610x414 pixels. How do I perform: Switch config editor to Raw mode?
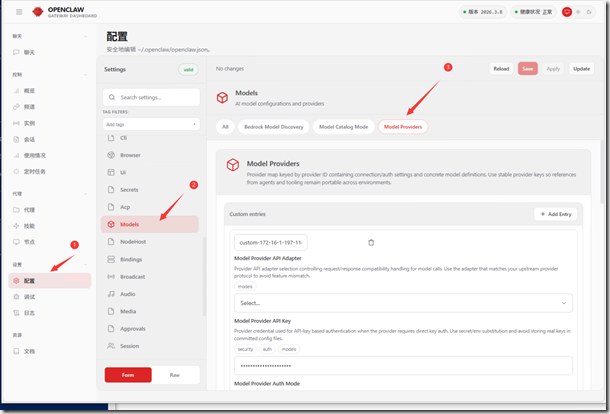[x=176, y=374]
